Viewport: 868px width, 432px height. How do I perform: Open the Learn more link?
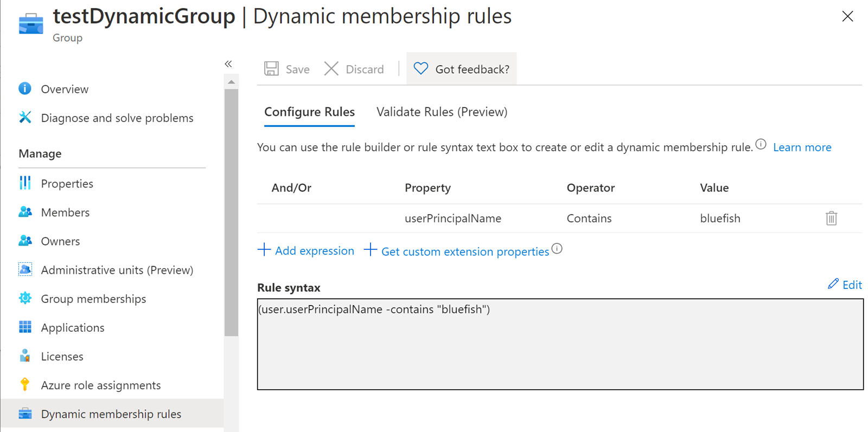(802, 147)
